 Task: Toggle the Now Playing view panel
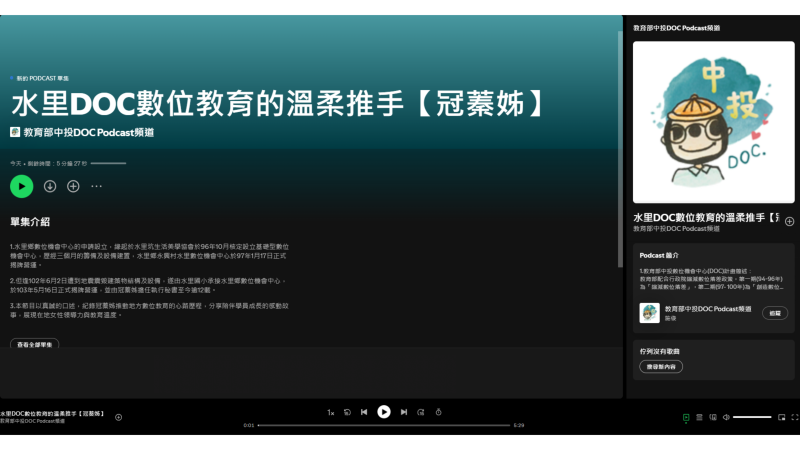coord(686,417)
